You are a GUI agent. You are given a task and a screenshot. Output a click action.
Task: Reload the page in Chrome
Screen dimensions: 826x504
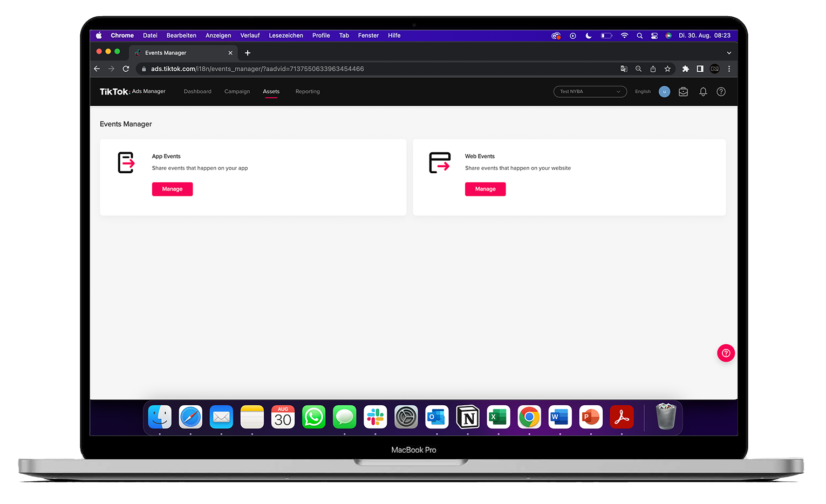tap(126, 69)
